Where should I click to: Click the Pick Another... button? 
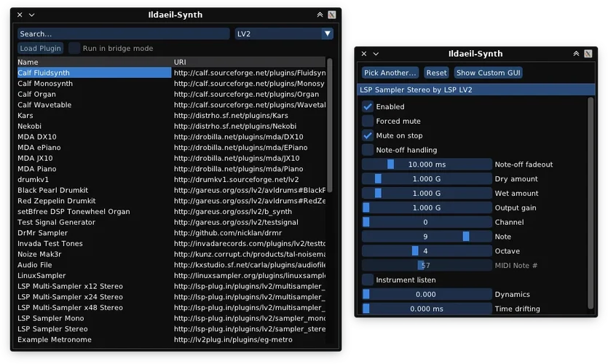[x=390, y=73]
